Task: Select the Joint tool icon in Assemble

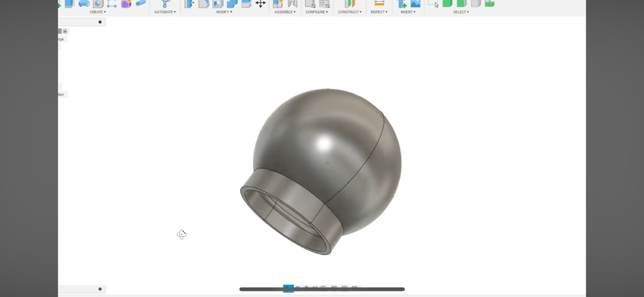Action: pyautogui.click(x=292, y=4)
